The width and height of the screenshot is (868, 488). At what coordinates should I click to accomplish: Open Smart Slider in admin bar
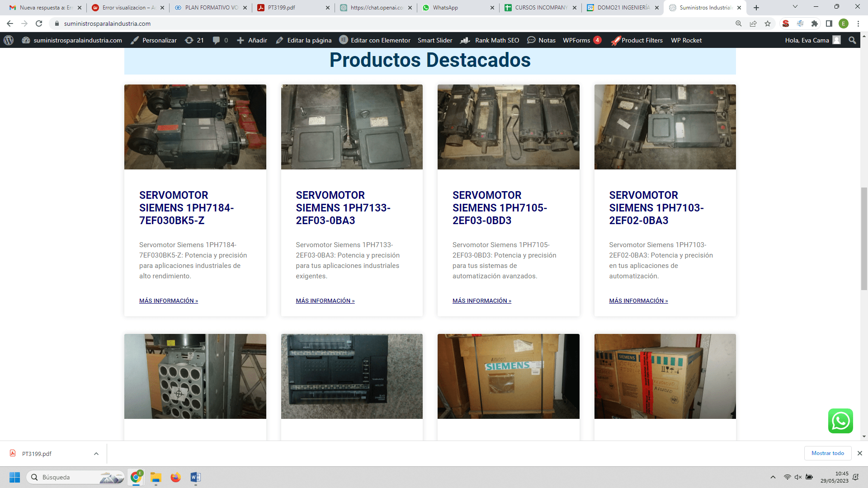click(x=435, y=40)
